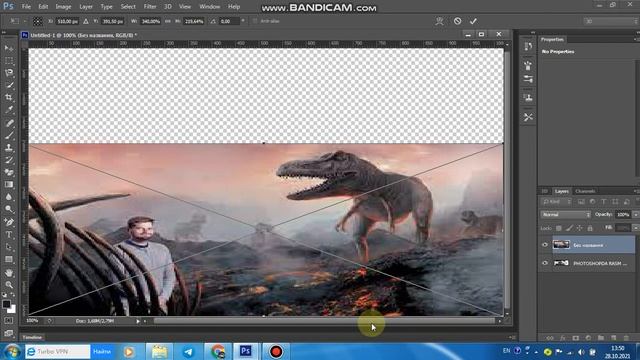Open the workspace switcher dropdown
The height and width of the screenshot is (360, 640).
tap(611, 21)
